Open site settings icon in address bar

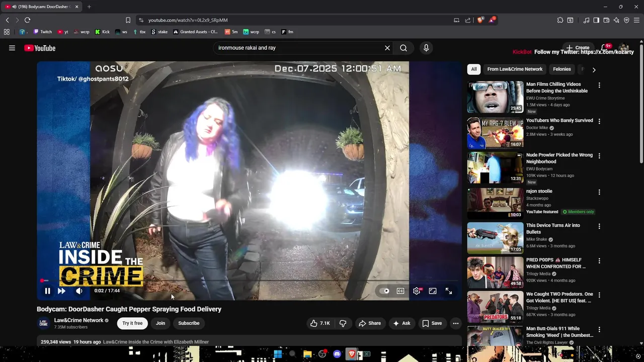141,20
